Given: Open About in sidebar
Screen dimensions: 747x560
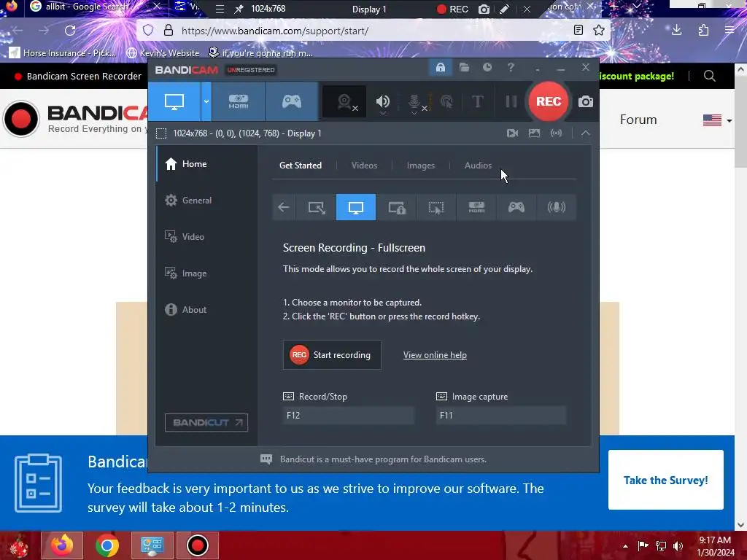Looking at the screenshot, I should [206, 309].
